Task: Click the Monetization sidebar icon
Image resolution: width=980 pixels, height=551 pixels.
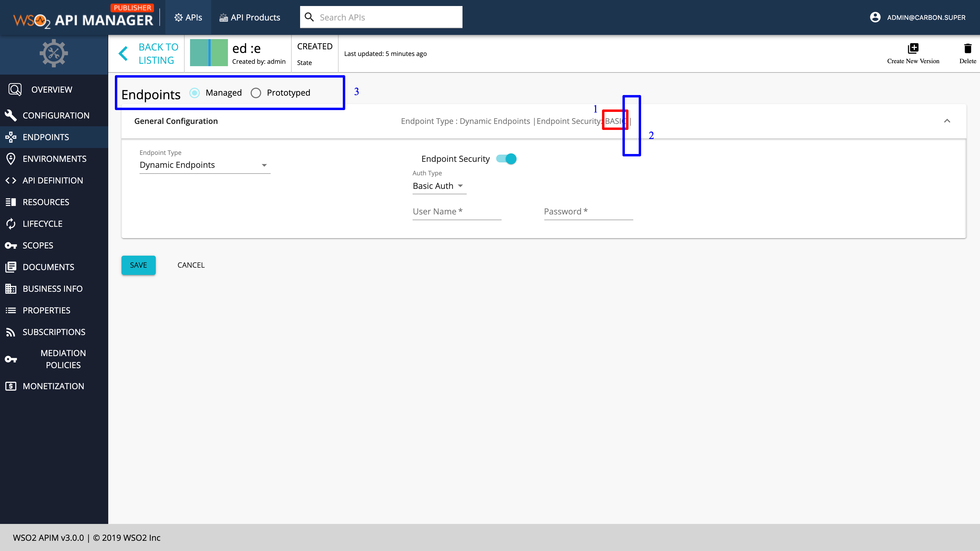Action: pyautogui.click(x=11, y=386)
